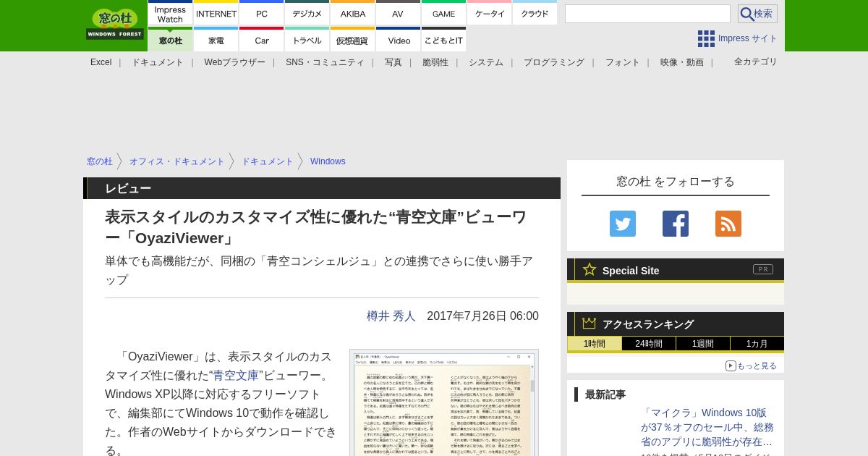Screen dimensions: 868x456
Task: Click the 検索 search button
Action: [x=757, y=14]
